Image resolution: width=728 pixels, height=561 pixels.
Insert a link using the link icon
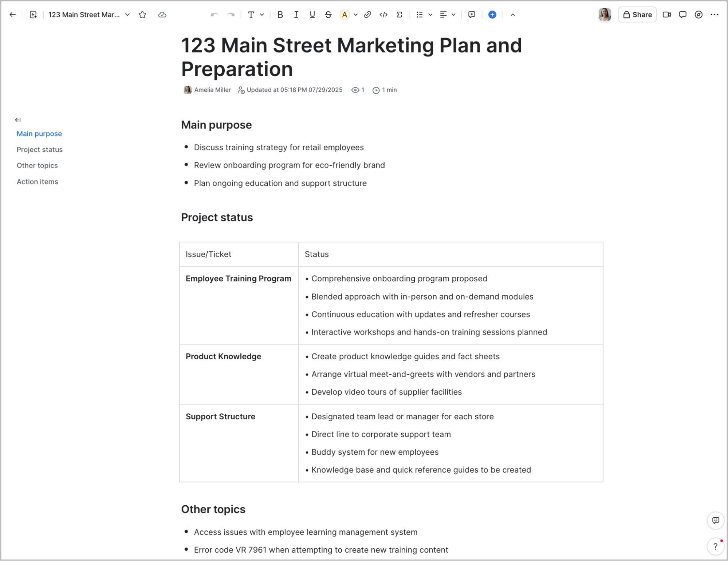tap(367, 15)
